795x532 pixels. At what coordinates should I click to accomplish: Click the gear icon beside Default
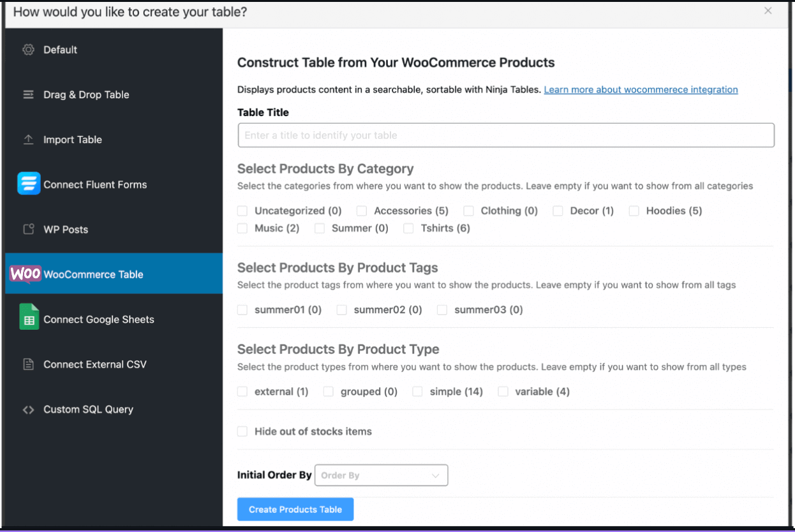(x=28, y=50)
